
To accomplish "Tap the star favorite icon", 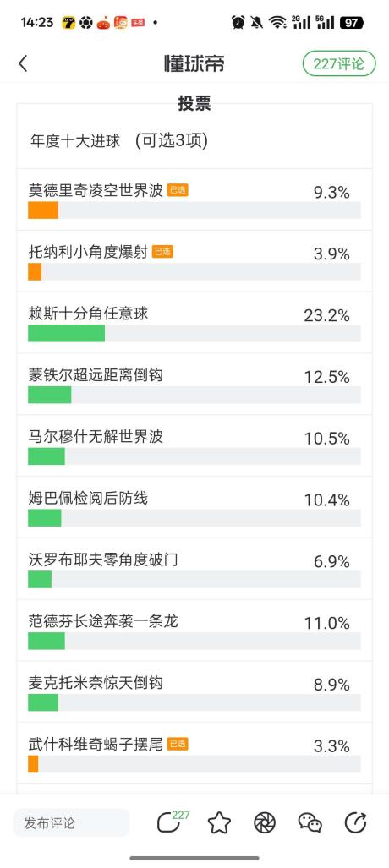I will pos(219,823).
